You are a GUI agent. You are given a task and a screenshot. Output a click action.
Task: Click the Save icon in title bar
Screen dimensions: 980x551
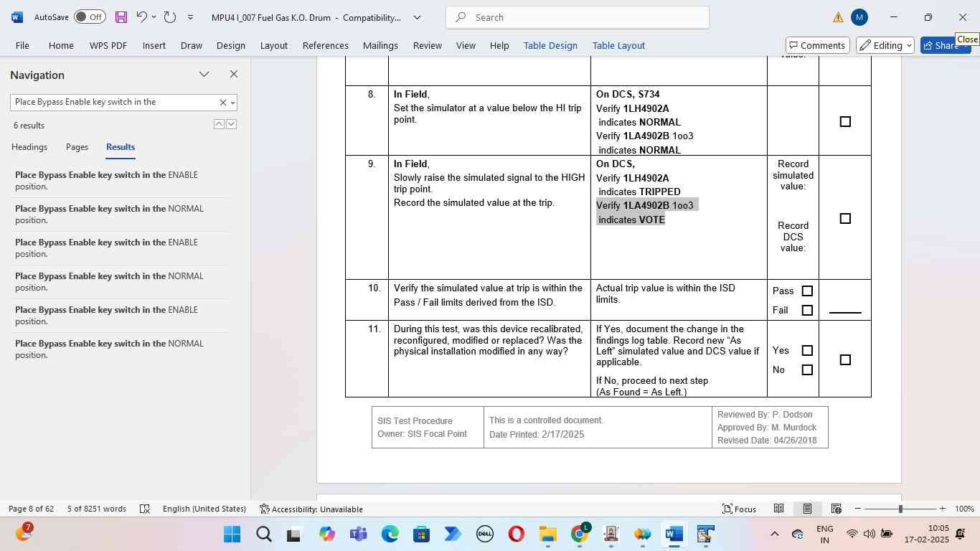click(x=121, y=17)
